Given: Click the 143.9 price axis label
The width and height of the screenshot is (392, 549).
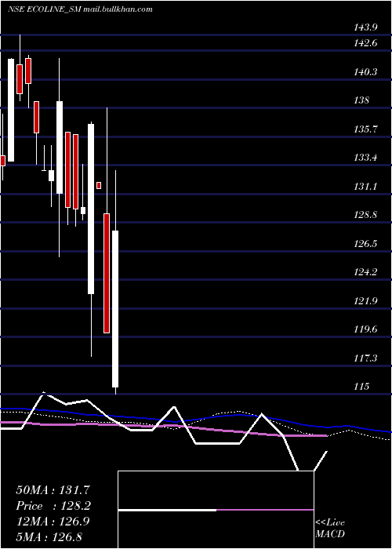Looking at the screenshot, I should click(366, 28).
